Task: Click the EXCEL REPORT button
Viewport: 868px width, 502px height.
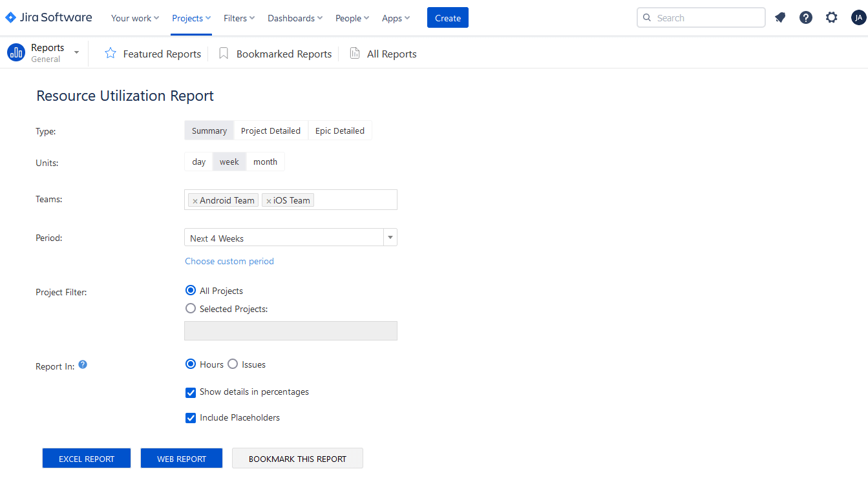Action: pos(86,458)
